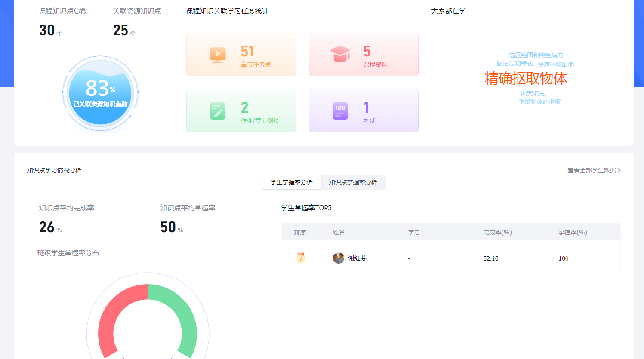Click the 掌握率(%) column header

coord(573,232)
